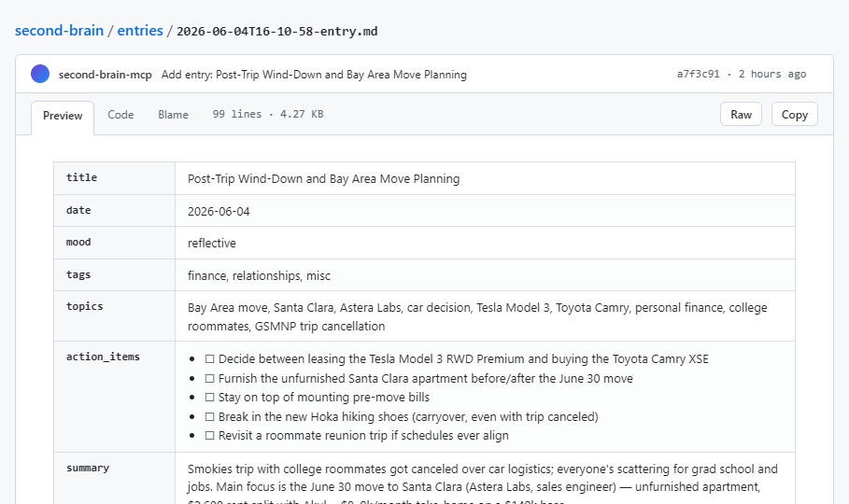Screen dimensions: 849x504
Task: Click the tags value 'finance, relationships, misc'
Action: coord(259,275)
